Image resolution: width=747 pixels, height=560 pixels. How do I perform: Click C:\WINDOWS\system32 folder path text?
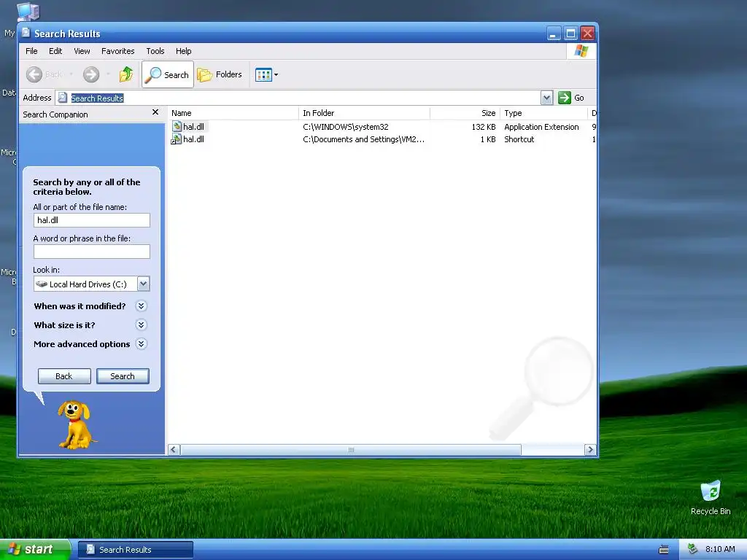[345, 127]
